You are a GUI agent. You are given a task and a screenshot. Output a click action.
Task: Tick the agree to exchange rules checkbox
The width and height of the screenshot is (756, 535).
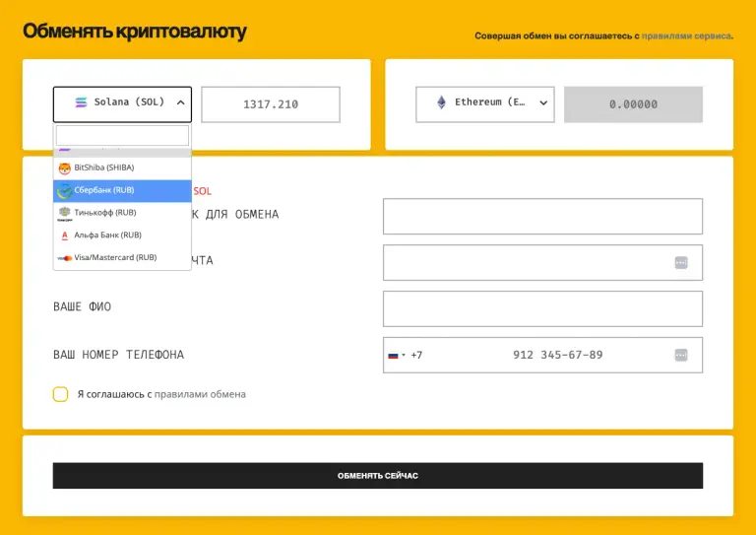(60, 394)
